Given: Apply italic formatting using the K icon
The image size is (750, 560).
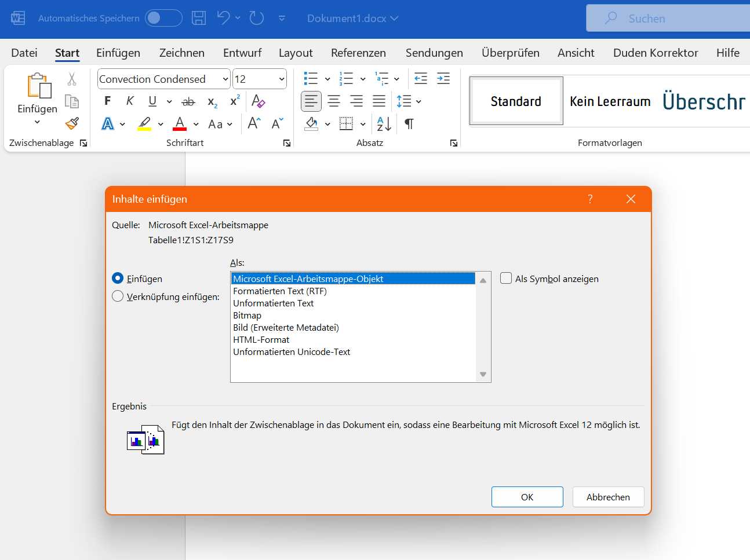Looking at the screenshot, I should (x=129, y=101).
